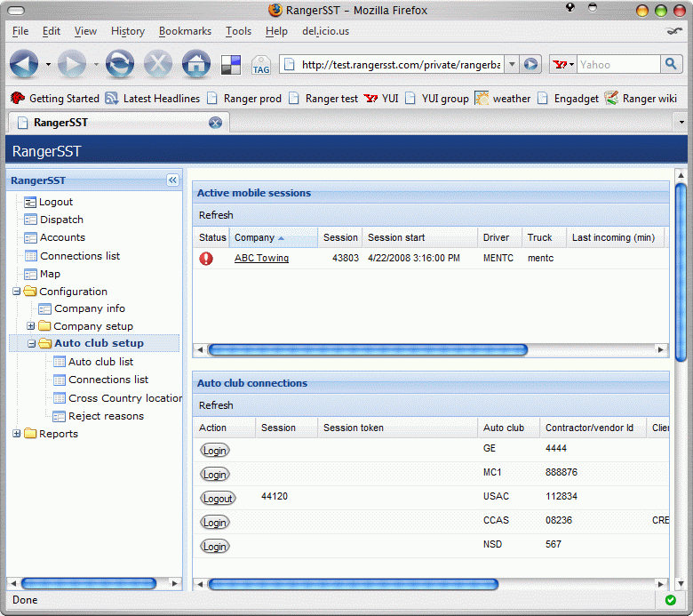Viewport: 693px width, 616px height.
Task: Click the Home toolbar icon
Action: coord(195,64)
